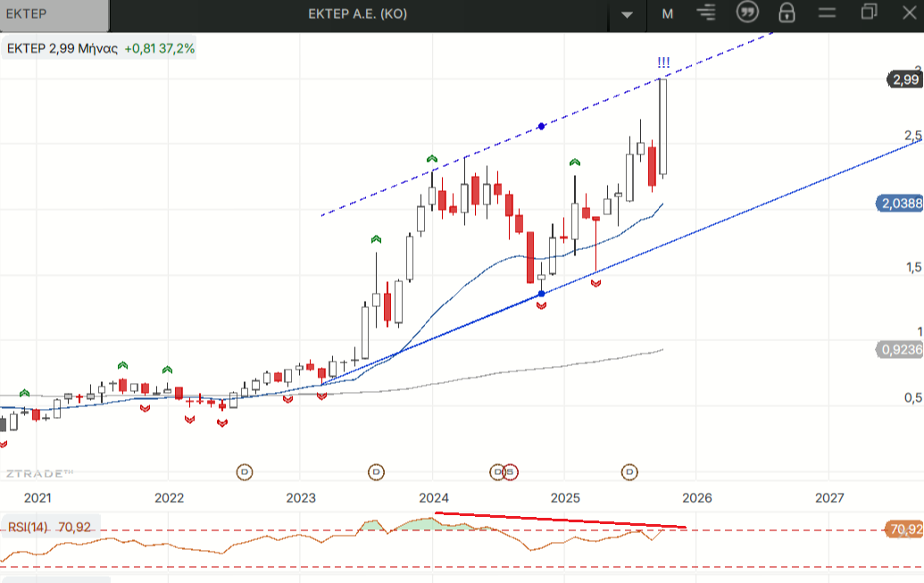Select the EKTEP tab at top left
This screenshot has height=583, width=924.
pyautogui.click(x=54, y=14)
